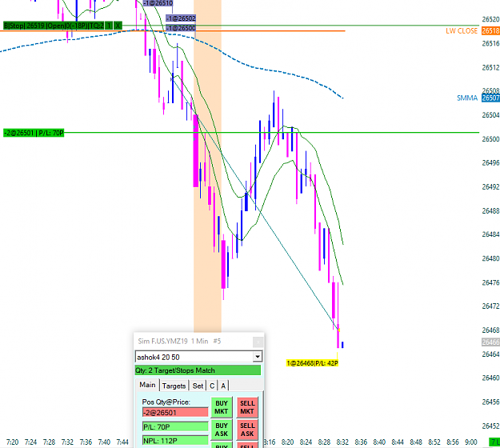Screen dimensions: 500x448
Task: Click the SMMA indicator label
Action: (467, 98)
